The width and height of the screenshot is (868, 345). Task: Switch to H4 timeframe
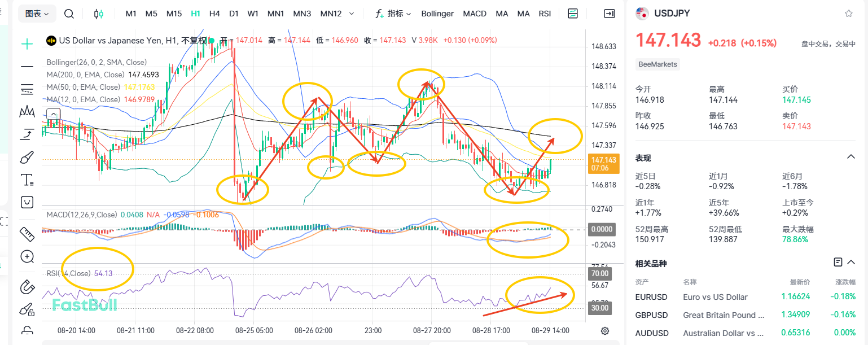pos(214,14)
